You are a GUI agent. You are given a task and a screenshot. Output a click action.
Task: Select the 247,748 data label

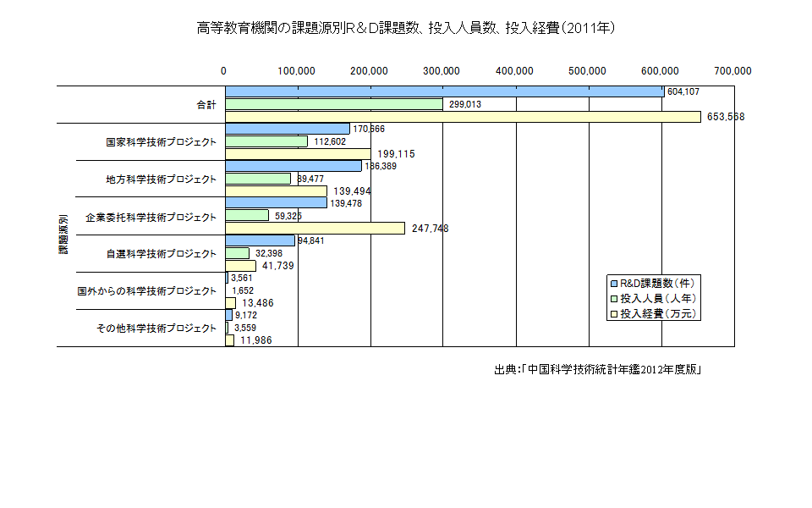430,229
